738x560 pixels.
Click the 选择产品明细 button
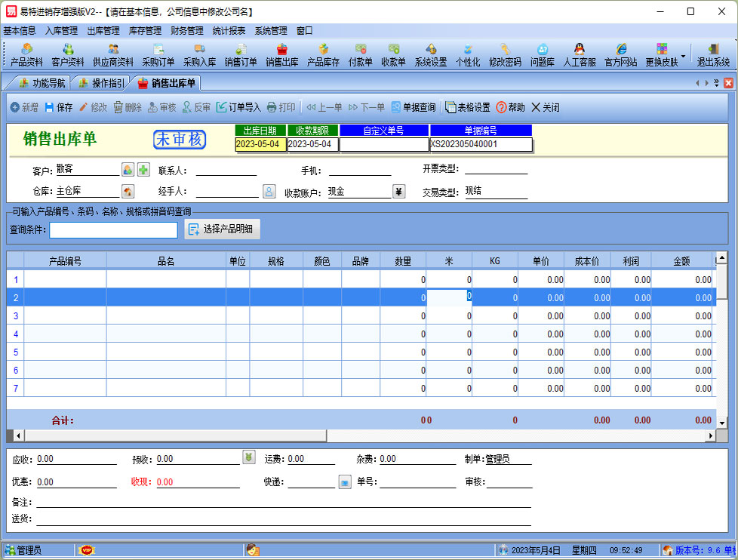[223, 229]
